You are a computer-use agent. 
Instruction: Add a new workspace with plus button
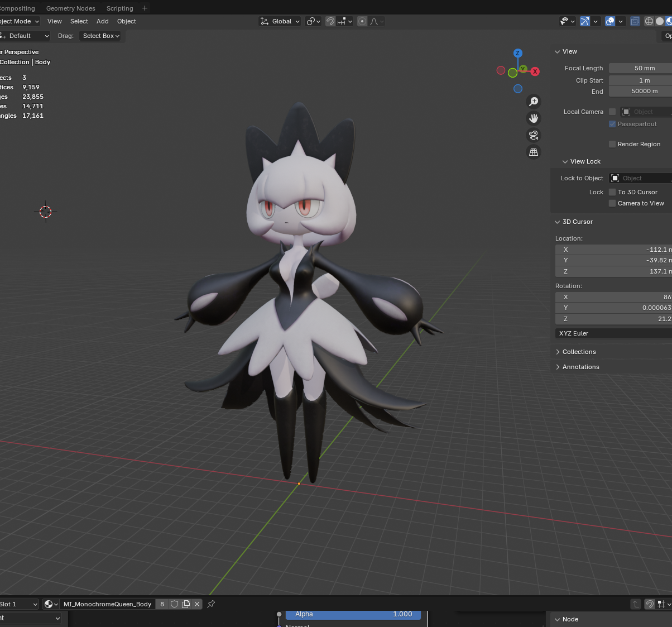(x=145, y=8)
